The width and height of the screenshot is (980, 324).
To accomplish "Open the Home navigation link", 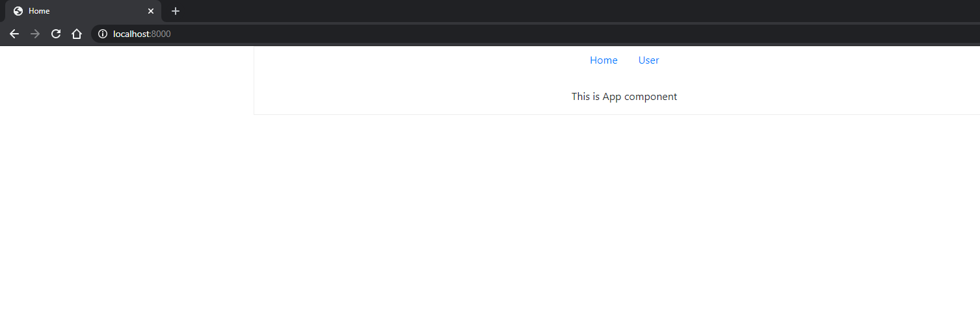I will [603, 60].
